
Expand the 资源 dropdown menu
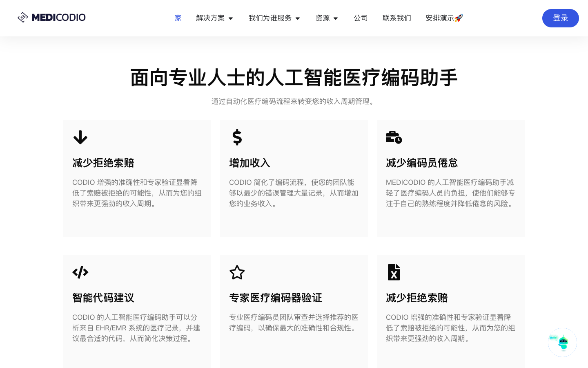(x=327, y=18)
